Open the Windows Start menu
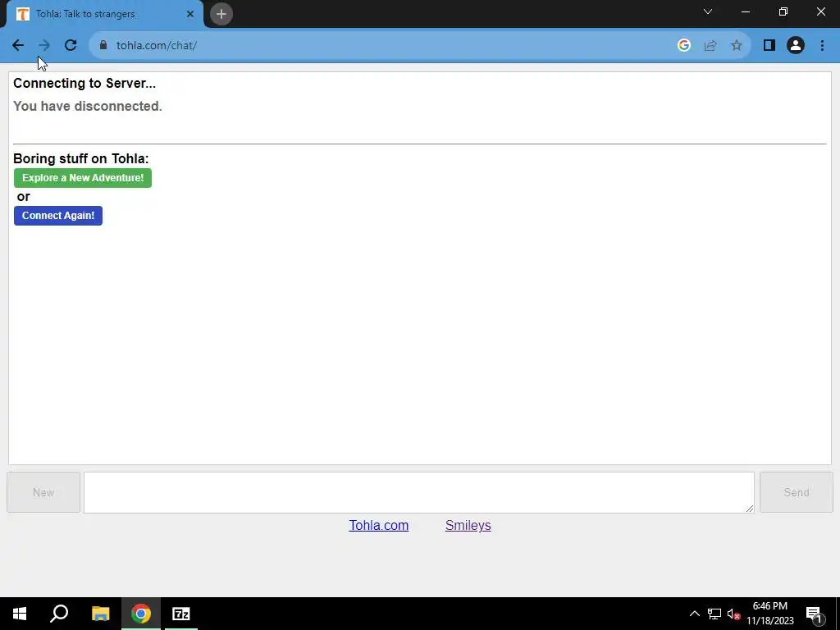The height and width of the screenshot is (630, 840). (20, 614)
